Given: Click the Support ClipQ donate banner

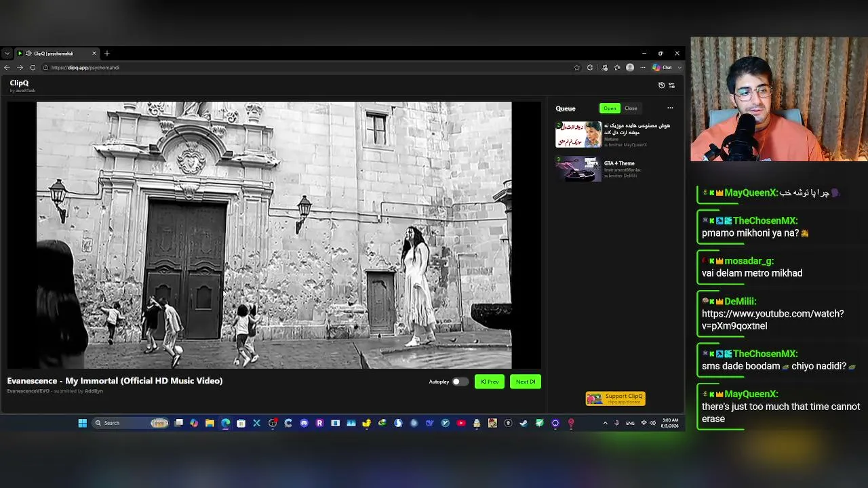Looking at the screenshot, I should pyautogui.click(x=615, y=399).
